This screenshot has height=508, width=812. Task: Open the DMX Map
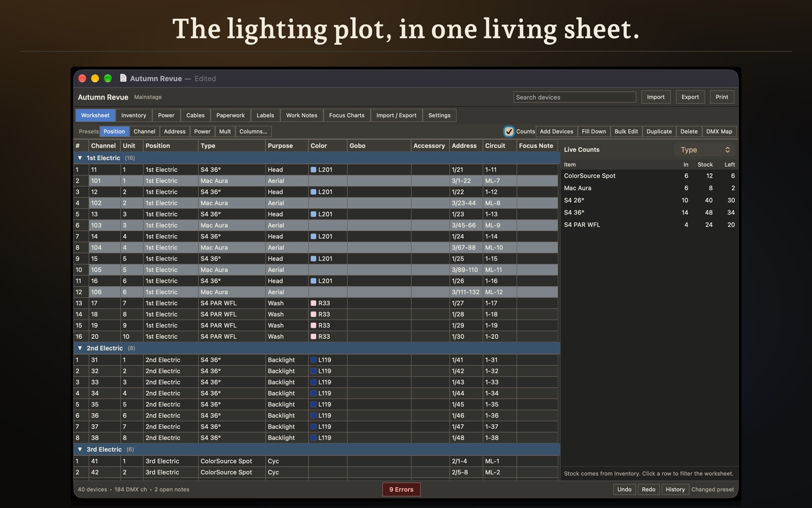719,132
